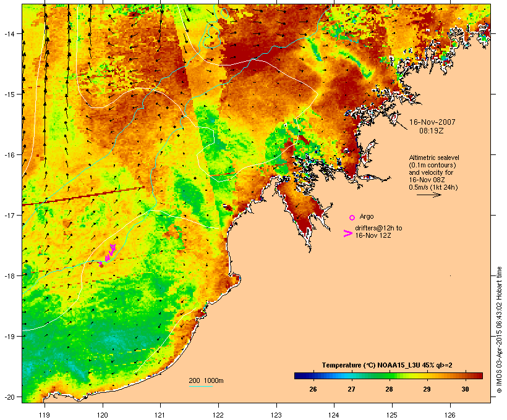Click the time label 08:19Z
Screen dimensions: 507x420
[432, 131]
